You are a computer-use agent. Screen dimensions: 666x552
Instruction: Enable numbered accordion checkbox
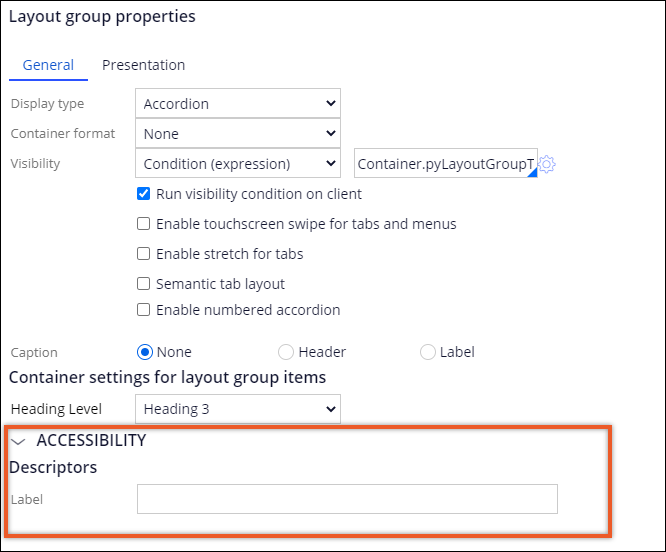click(x=144, y=310)
